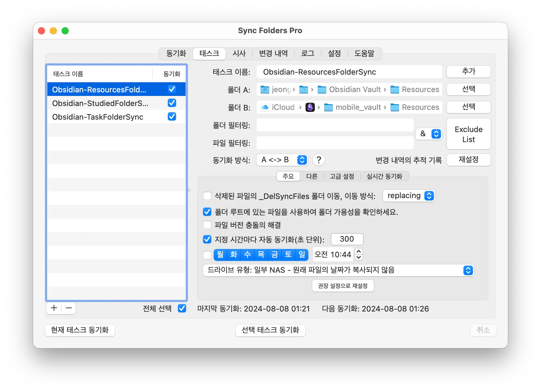Screen dimensions: 541x392
Task: Click the 재설정 button
Action: pos(468,160)
